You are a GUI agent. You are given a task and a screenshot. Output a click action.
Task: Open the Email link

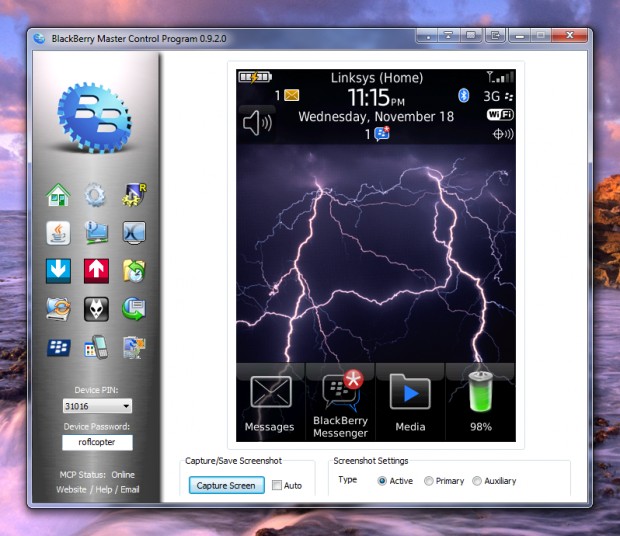(x=130, y=489)
